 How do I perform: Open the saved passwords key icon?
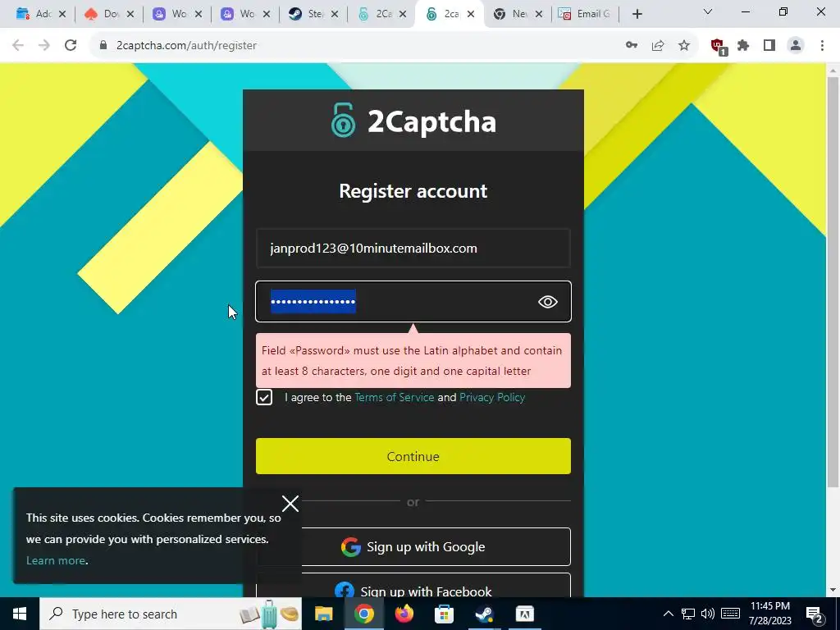pos(632,46)
